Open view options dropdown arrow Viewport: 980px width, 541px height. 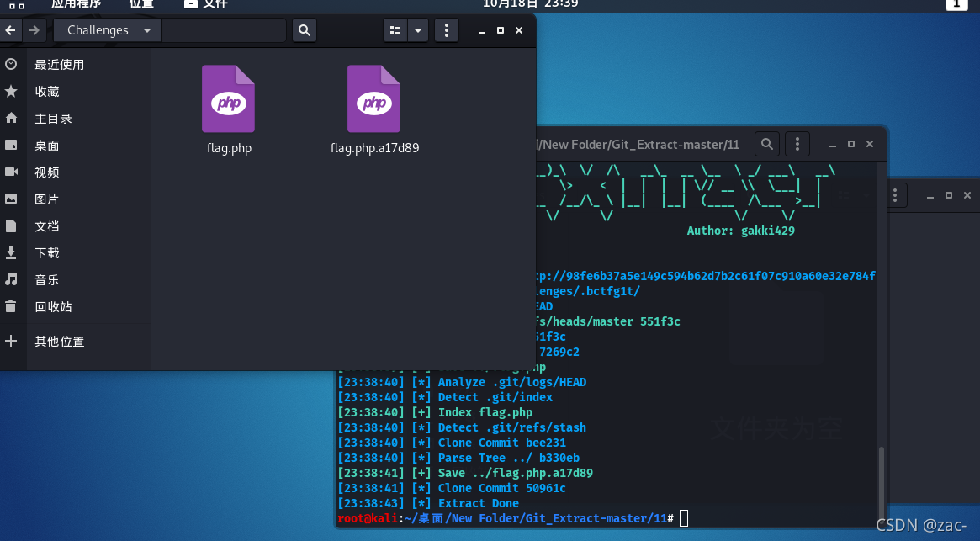tap(417, 30)
